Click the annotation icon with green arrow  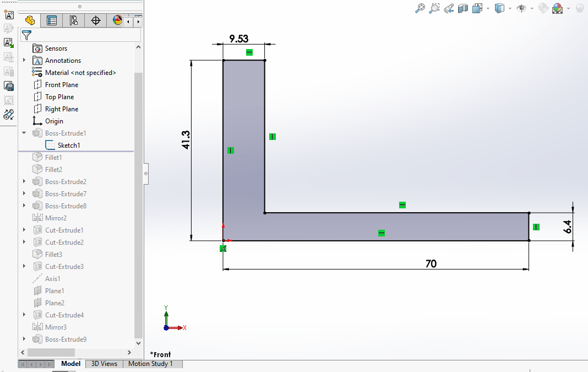[9, 43]
